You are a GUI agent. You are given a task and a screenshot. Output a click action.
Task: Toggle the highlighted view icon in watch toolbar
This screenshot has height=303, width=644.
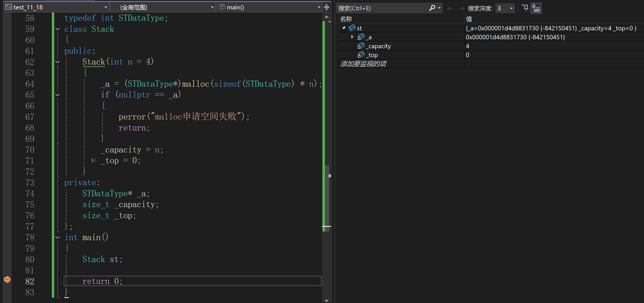click(536, 8)
